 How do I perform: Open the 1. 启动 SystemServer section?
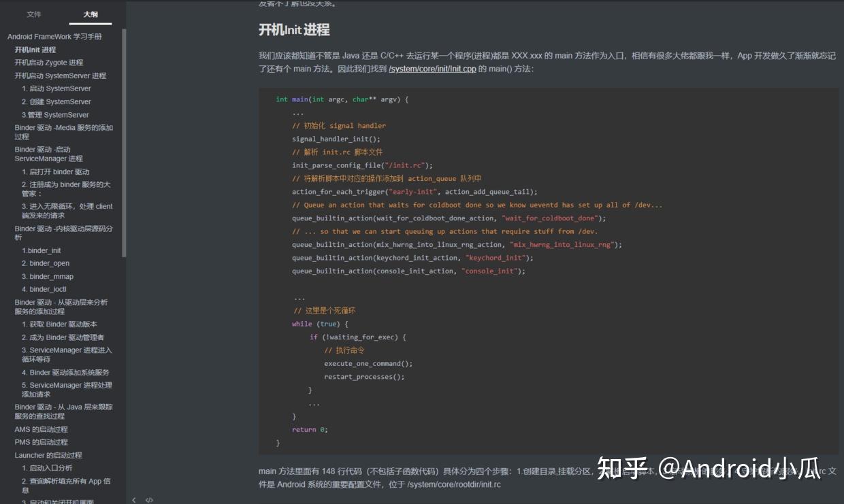[56, 88]
